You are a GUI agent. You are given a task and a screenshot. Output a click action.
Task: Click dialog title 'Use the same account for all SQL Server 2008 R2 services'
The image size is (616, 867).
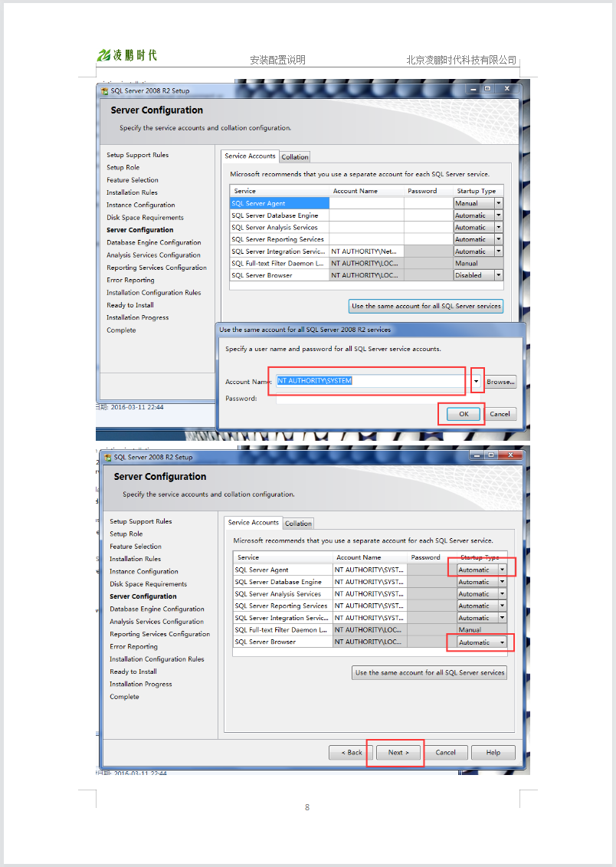[305, 330]
